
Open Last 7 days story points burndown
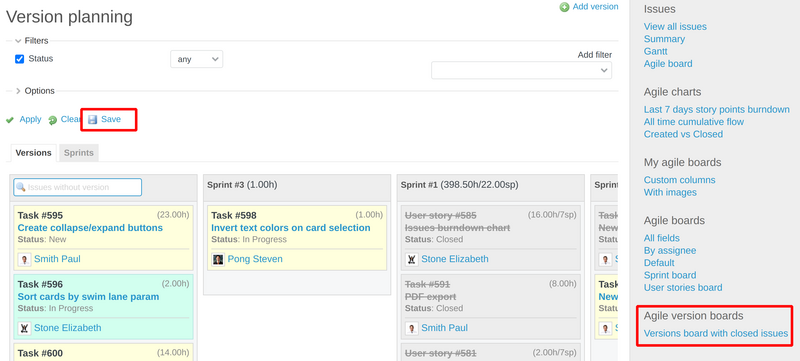[716, 110]
